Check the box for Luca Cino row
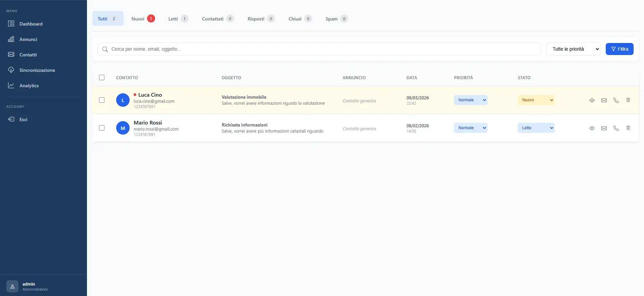 [102, 100]
